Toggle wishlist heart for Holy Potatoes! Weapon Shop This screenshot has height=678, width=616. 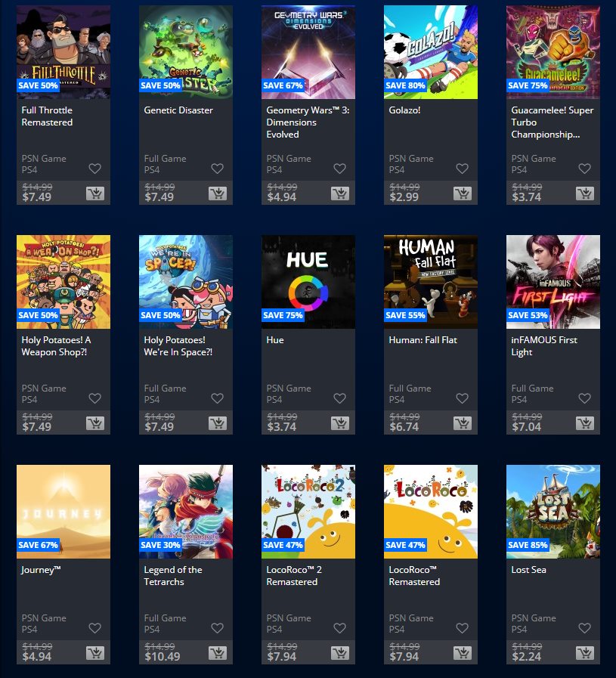[x=94, y=398]
